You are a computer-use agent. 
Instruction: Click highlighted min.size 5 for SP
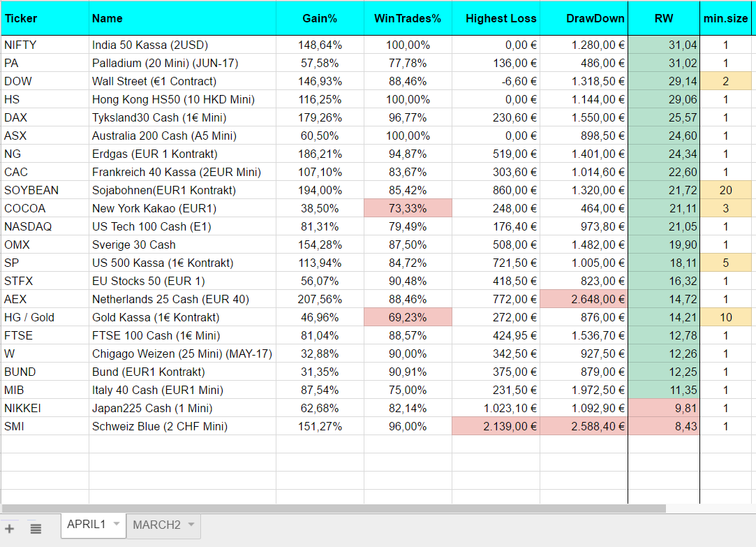(x=725, y=263)
